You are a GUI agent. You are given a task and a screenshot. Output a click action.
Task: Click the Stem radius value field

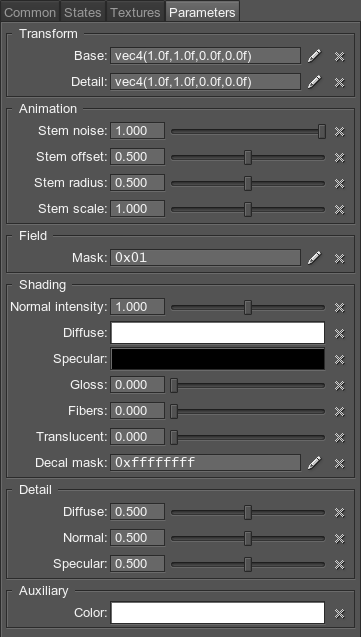(x=137, y=183)
